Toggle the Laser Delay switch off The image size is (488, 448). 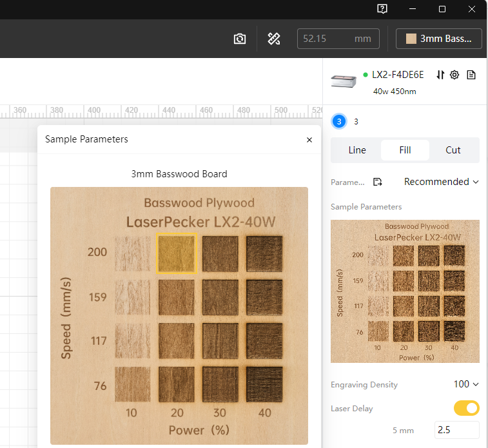[x=466, y=408]
